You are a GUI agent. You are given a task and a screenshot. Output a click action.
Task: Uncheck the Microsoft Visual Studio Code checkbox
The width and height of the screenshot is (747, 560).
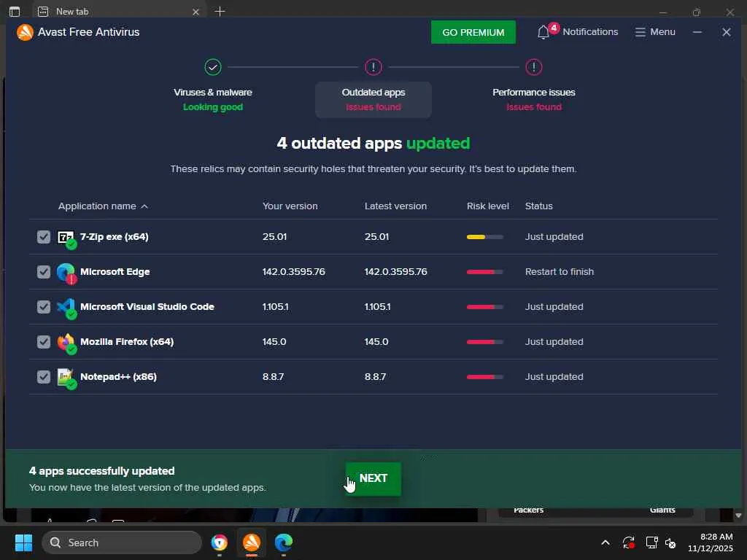pyautogui.click(x=43, y=307)
